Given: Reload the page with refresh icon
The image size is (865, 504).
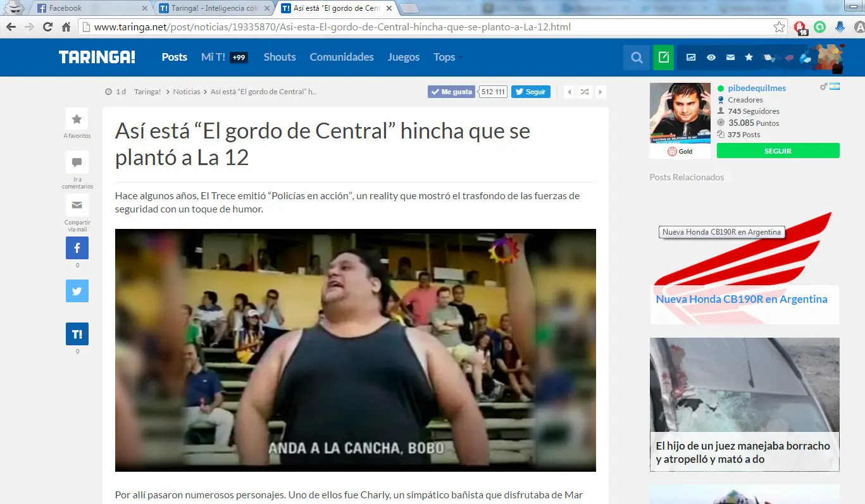Looking at the screenshot, I should pos(47,27).
